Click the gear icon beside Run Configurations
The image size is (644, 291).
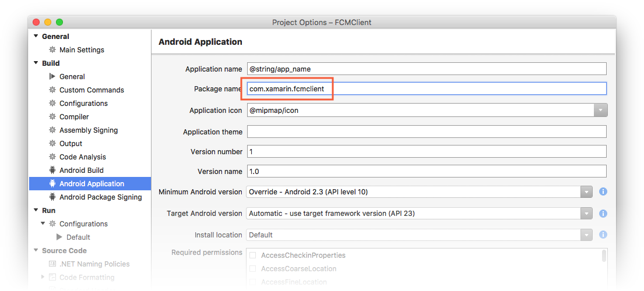(x=52, y=224)
